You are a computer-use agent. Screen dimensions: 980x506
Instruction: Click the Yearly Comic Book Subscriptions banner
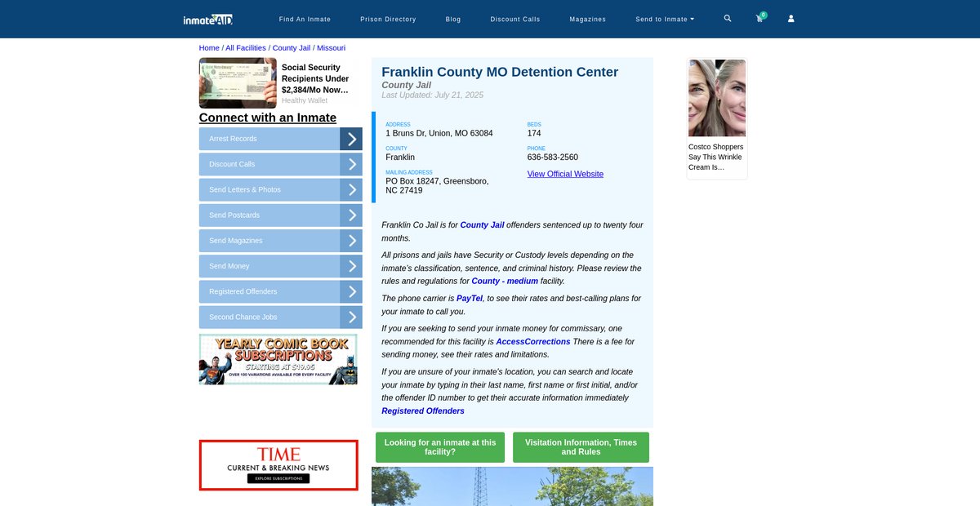(x=278, y=360)
